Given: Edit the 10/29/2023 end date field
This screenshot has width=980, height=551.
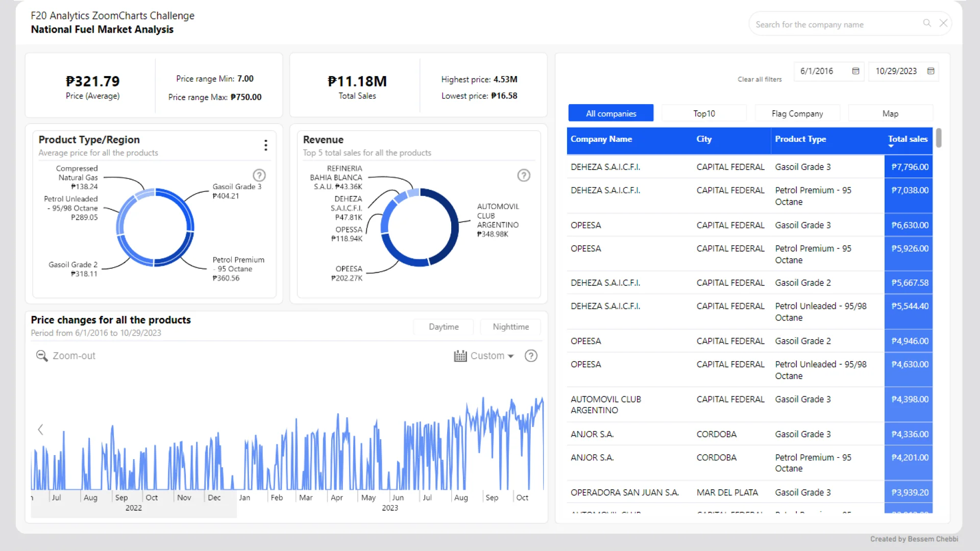Looking at the screenshot, I should 903,71.
